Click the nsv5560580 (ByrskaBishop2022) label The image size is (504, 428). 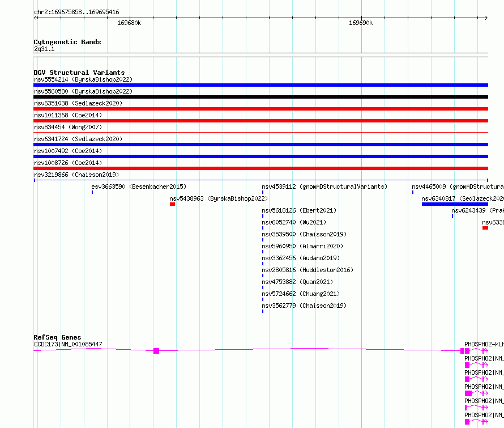click(x=83, y=91)
